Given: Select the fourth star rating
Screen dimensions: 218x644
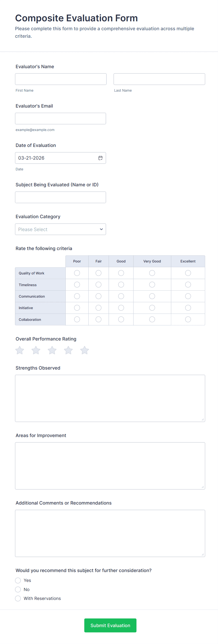Looking at the screenshot, I should pos(68,350).
